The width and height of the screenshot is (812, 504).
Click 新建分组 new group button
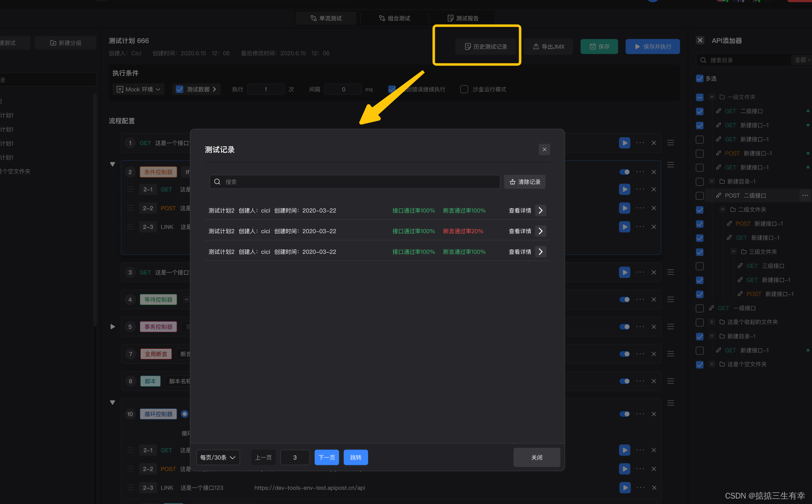coord(66,43)
